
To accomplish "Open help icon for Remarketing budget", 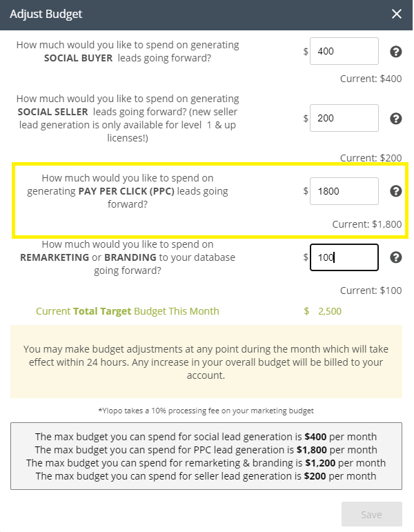I will 396,257.
